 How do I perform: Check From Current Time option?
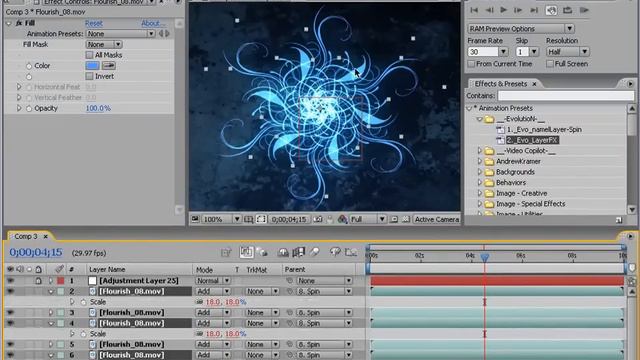coord(471,64)
